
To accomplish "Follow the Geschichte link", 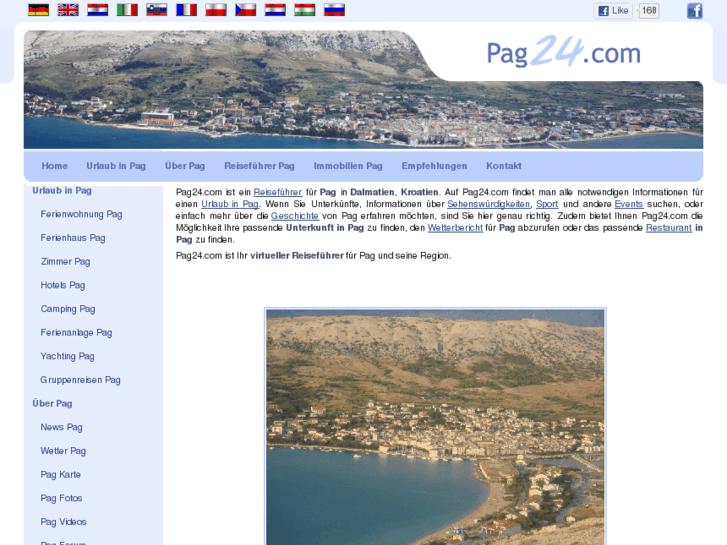I will pyautogui.click(x=295, y=216).
